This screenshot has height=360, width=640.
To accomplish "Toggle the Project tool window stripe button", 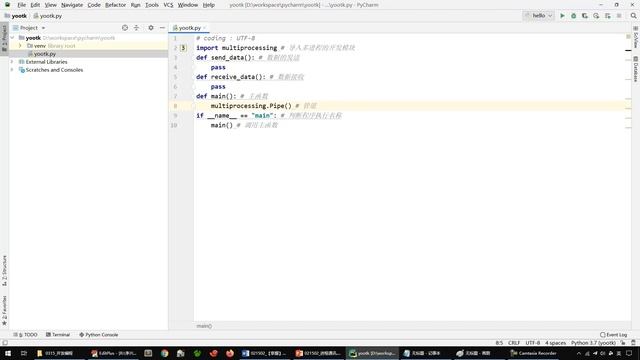I will [x=4, y=38].
